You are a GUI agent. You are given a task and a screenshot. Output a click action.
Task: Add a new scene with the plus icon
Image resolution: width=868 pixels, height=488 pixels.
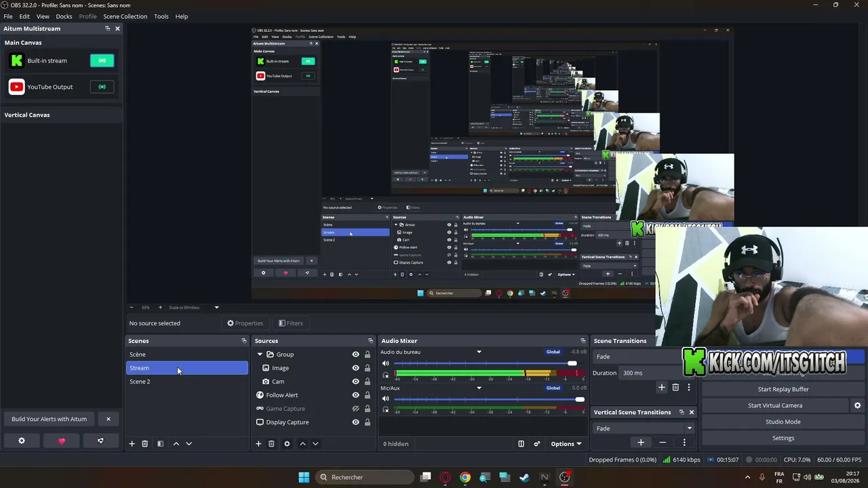pyautogui.click(x=132, y=444)
